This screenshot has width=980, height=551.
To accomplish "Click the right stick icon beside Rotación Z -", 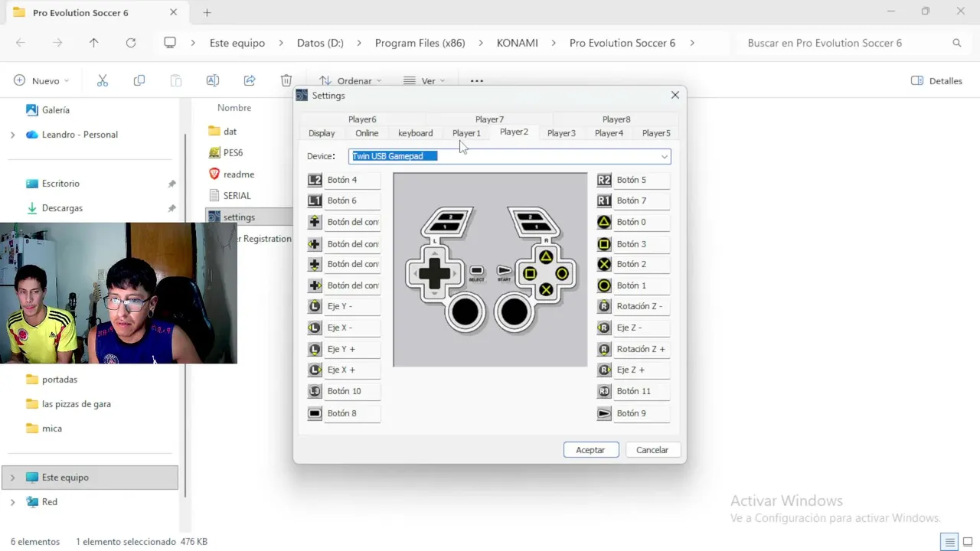I will click(604, 306).
